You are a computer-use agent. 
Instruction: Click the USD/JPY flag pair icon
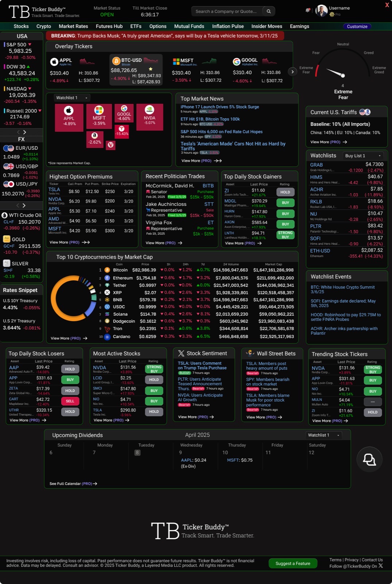pos(8,184)
